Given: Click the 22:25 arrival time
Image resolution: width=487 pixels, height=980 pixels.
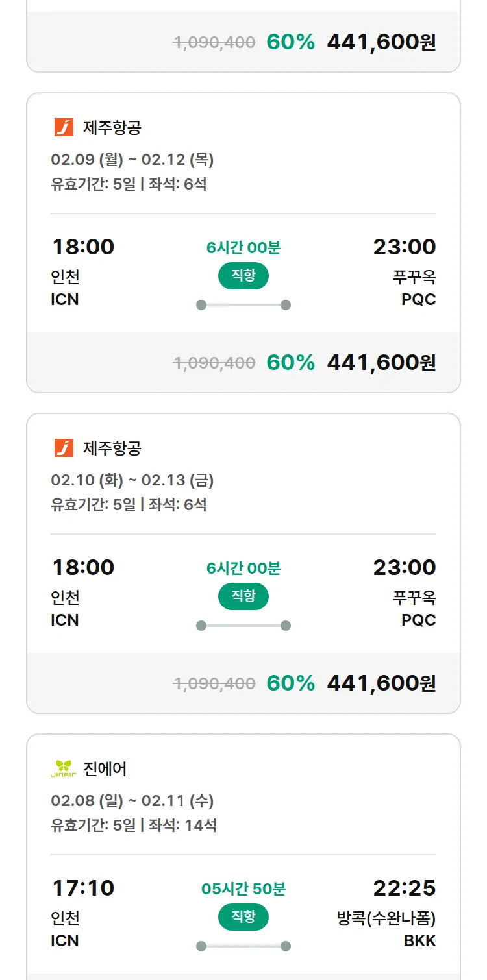Looking at the screenshot, I should coord(404,888).
